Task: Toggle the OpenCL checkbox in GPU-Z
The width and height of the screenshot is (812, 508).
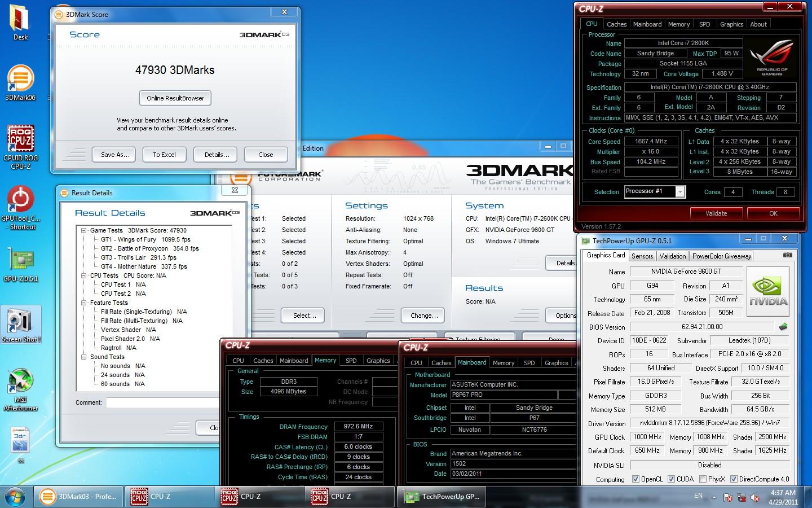Action: (636, 479)
